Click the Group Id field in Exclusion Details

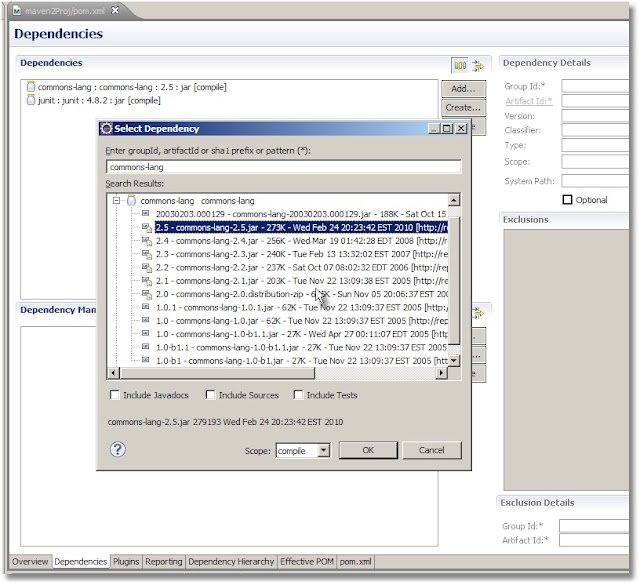pyautogui.click(x=594, y=526)
